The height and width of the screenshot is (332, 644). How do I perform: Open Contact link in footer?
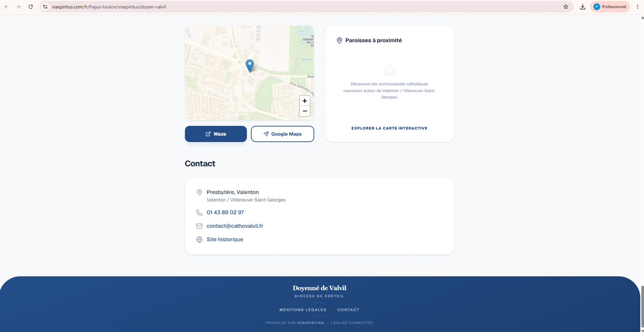[x=348, y=310]
